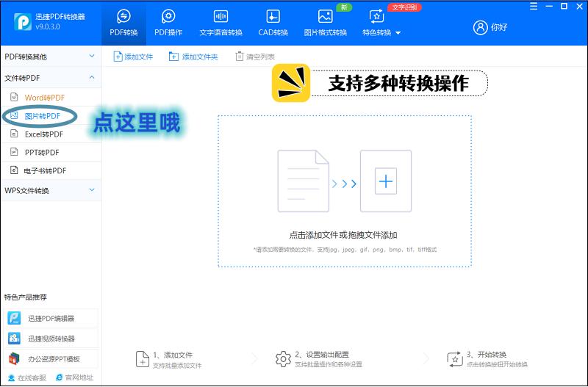Click step 1 添加文件 icon

coord(142,359)
